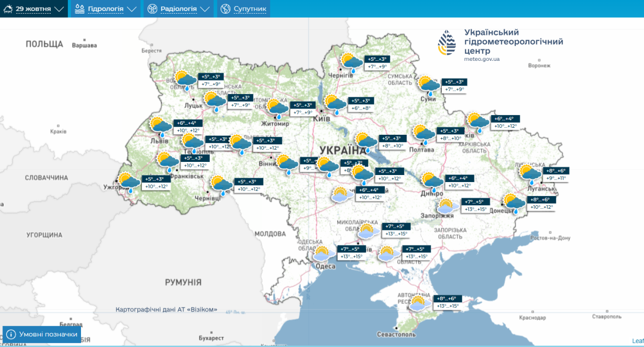Viewport: 644px width, 347px height.
Task: Click the Умовні позначки button
Action: pyautogui.click(x=41, y=333)
